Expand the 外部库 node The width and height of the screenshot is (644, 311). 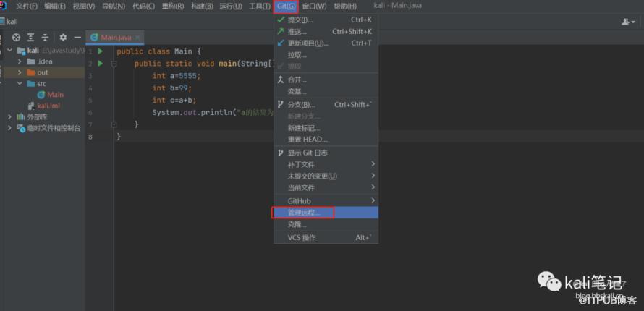9,117
